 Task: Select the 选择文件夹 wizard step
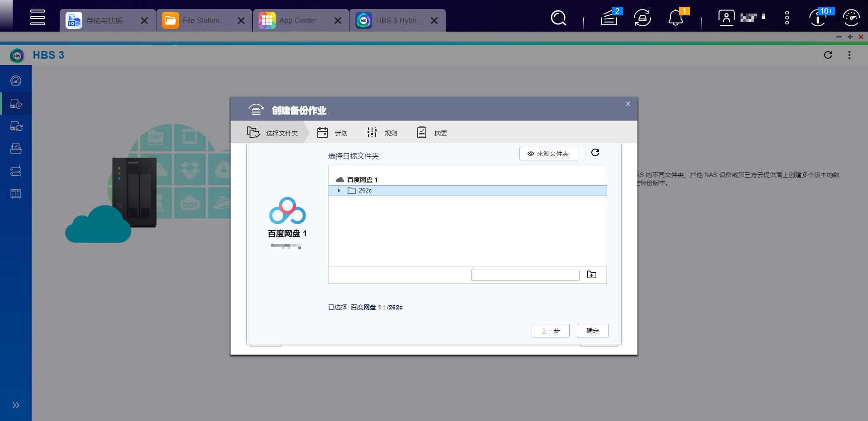pos(272,133)
